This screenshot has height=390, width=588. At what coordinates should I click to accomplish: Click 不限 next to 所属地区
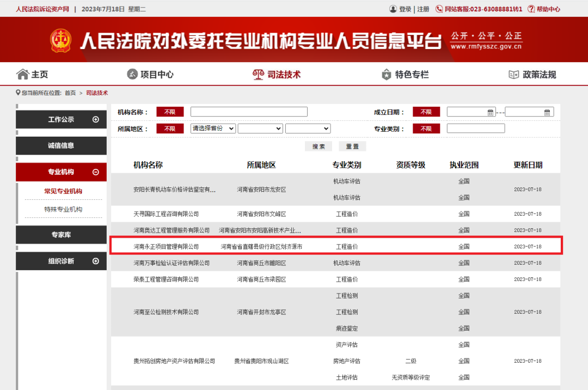pyautogui.click(x=170, y=129)
